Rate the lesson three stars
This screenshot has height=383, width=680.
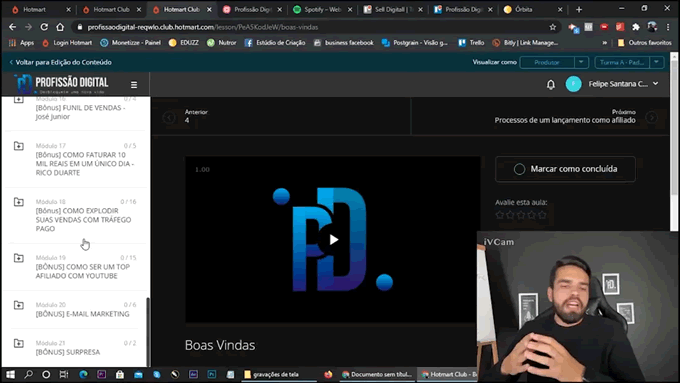point(521,215)
